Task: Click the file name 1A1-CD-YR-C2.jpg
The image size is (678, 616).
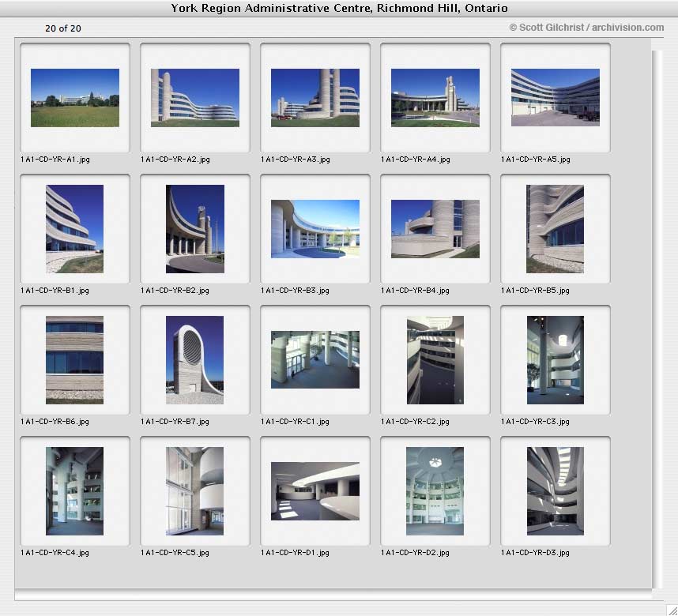Action: [x=416, y=422]
